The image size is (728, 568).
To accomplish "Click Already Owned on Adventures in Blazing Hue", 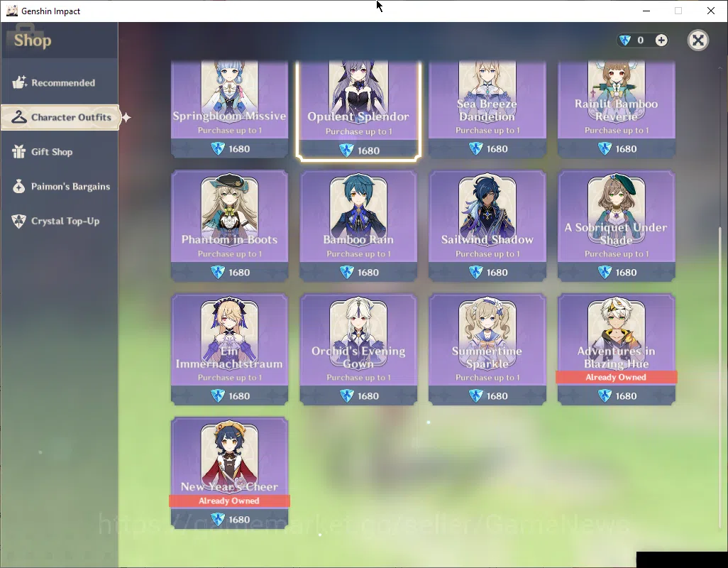I will [x=616, y=377].
